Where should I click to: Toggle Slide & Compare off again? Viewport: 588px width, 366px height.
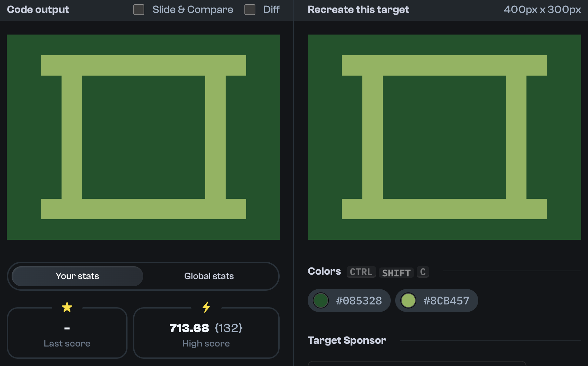pos(139,10)
